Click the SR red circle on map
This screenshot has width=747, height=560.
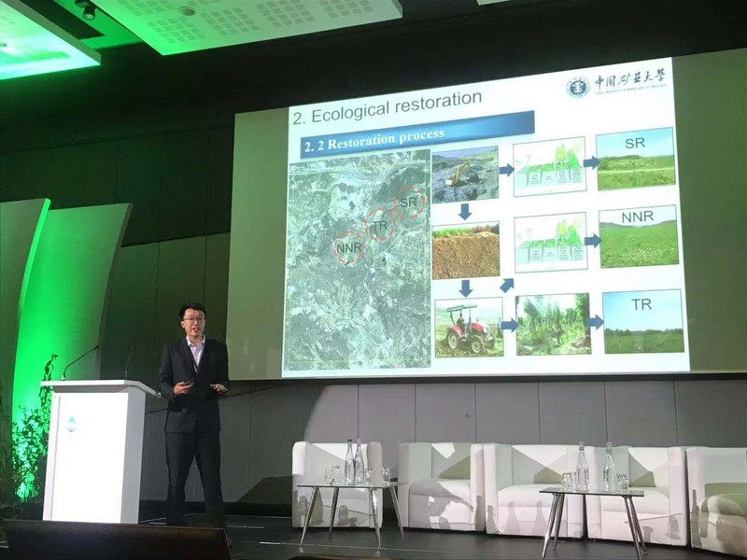click(x=409, y=203)
